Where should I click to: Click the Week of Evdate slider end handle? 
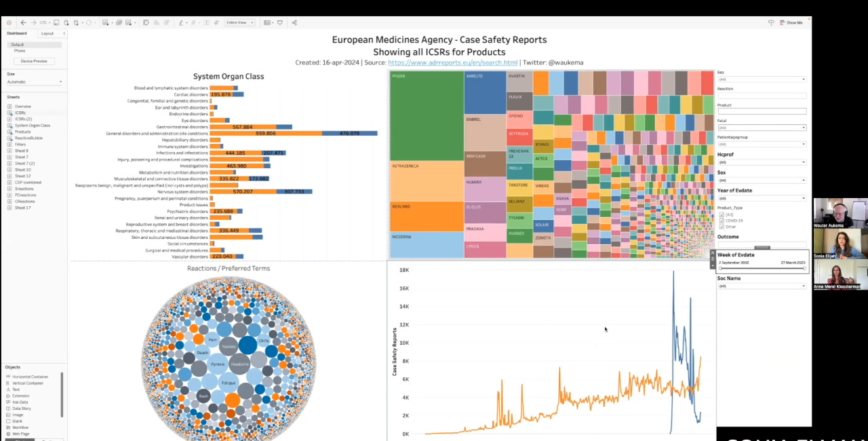pos(805,269)
